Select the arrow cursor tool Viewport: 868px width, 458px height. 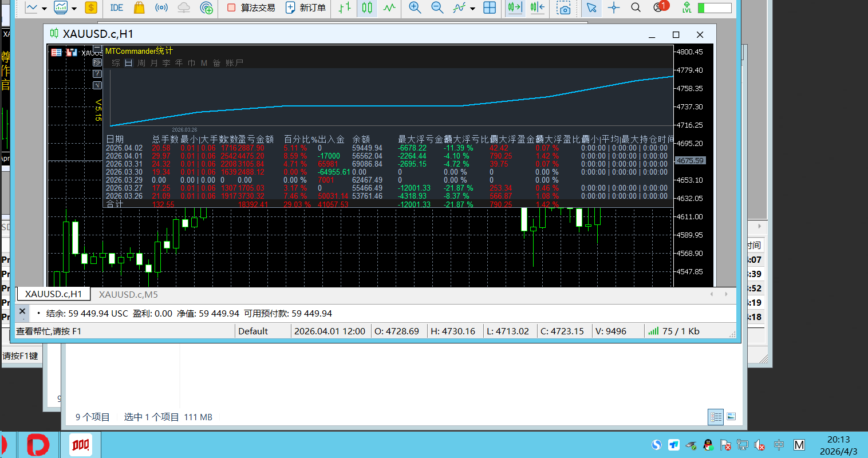(591, 7)
